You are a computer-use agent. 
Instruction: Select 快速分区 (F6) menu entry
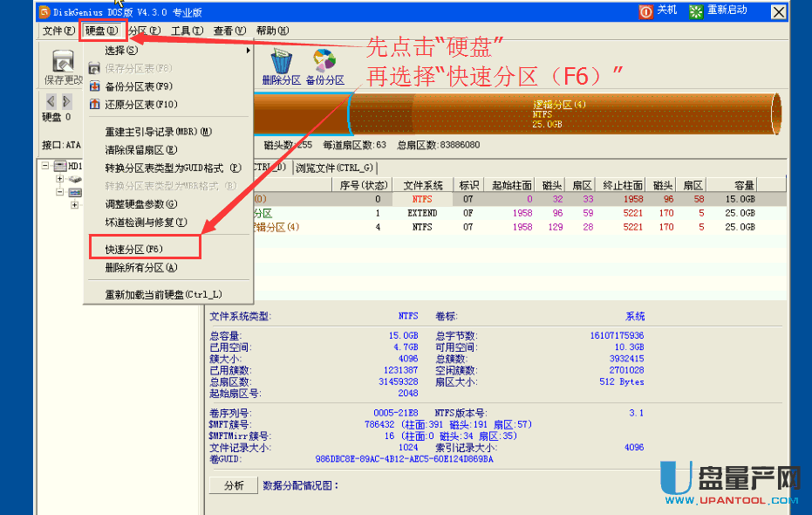(x=134, y=250)
